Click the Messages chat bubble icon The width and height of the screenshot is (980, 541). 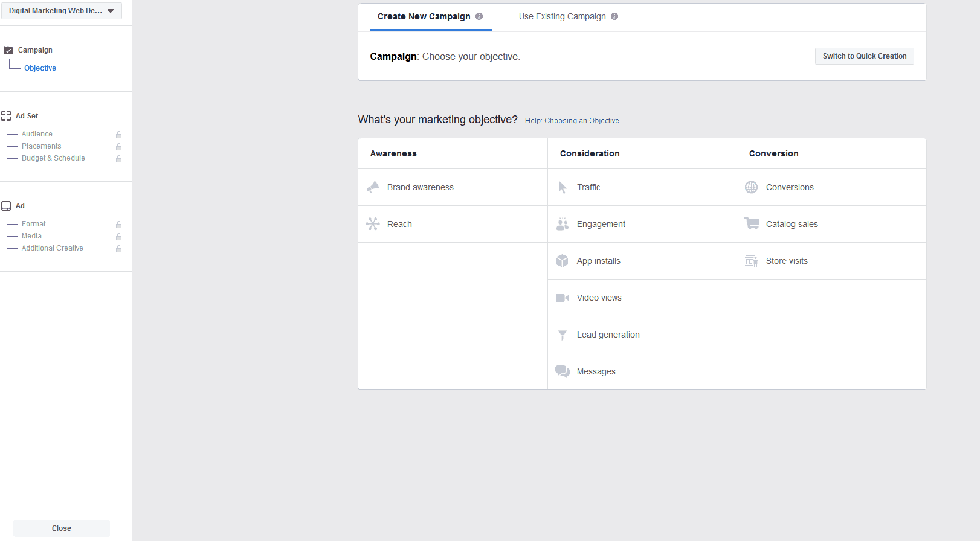(x=563, y=371)
